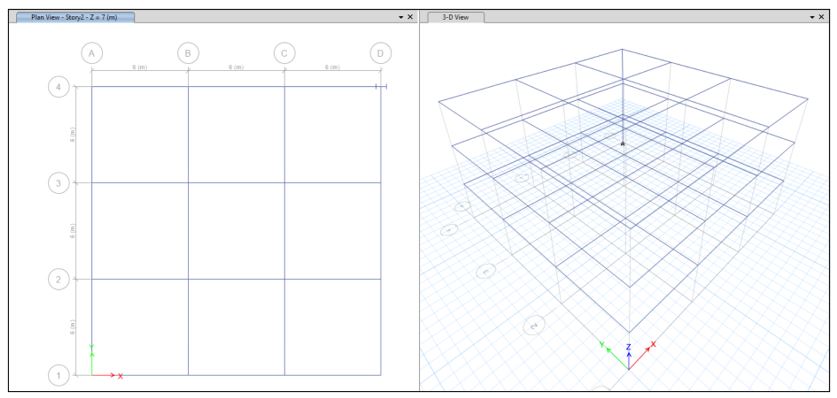The width and height of the screenshot is (837, 398).
Task: Select grid bubble 4 in plan view
Action: click(x=59, y=86)
